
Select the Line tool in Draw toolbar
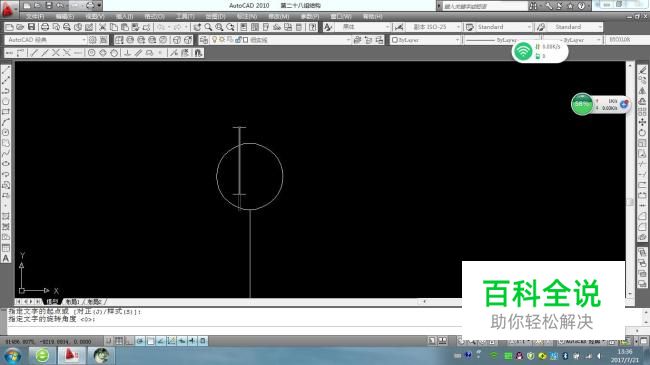point(6,70)
